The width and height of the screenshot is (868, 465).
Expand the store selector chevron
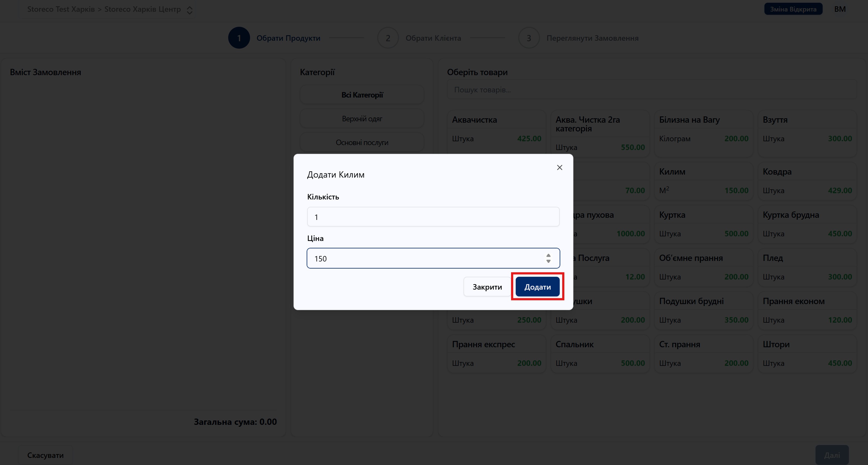point(190,10)
